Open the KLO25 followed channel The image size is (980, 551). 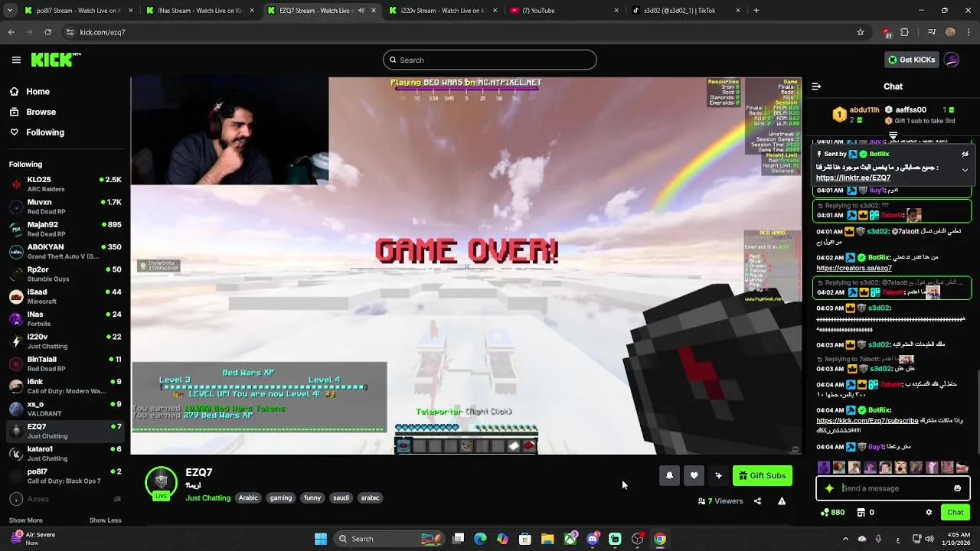coord(65,184)
